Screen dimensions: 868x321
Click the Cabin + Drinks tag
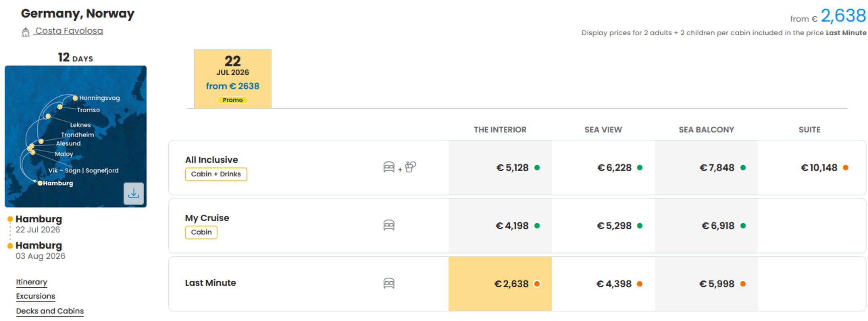[x=216, y=174]
